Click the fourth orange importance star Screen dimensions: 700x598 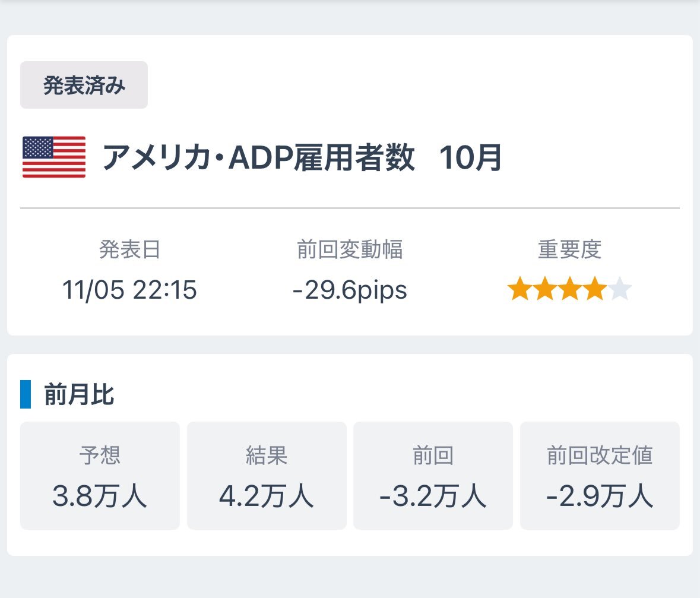(594, 290)
